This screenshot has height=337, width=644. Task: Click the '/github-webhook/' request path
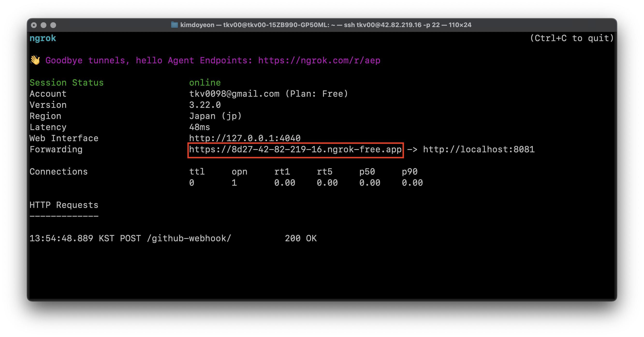(189, 239)
